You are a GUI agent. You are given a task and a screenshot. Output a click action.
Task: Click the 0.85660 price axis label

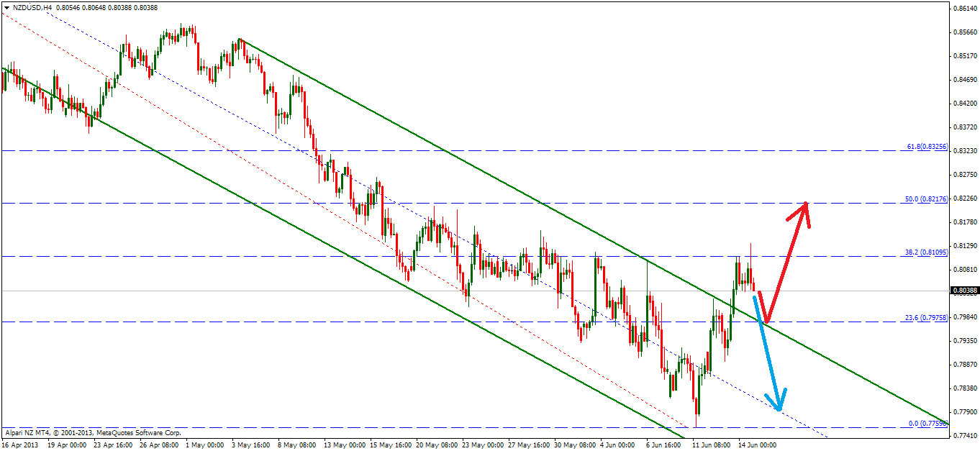963,32
